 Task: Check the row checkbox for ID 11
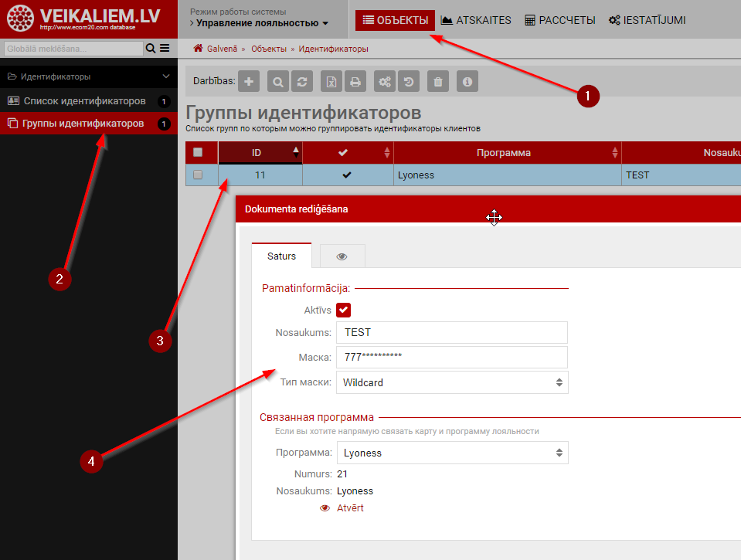point(198,175)
